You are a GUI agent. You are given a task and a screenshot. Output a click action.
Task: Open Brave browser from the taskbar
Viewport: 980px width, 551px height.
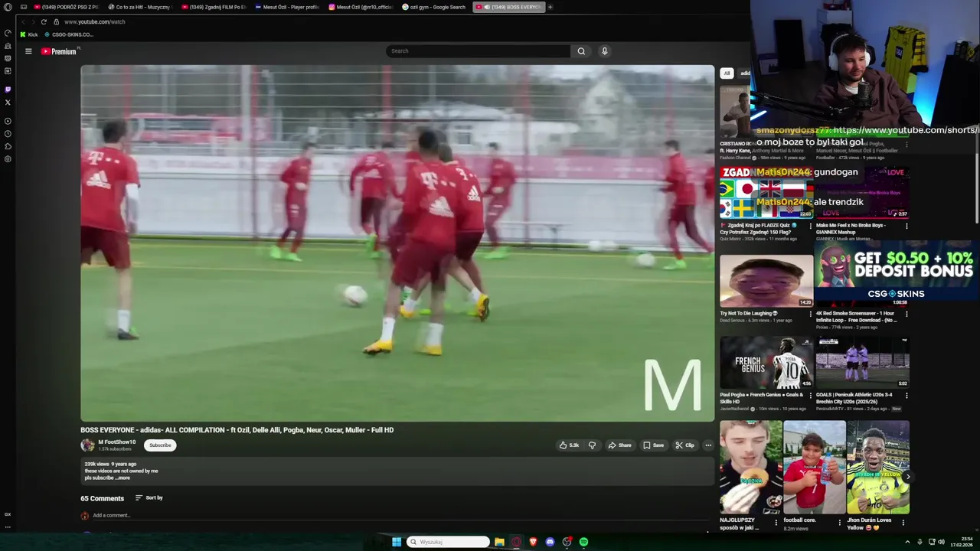pos(533,542)
